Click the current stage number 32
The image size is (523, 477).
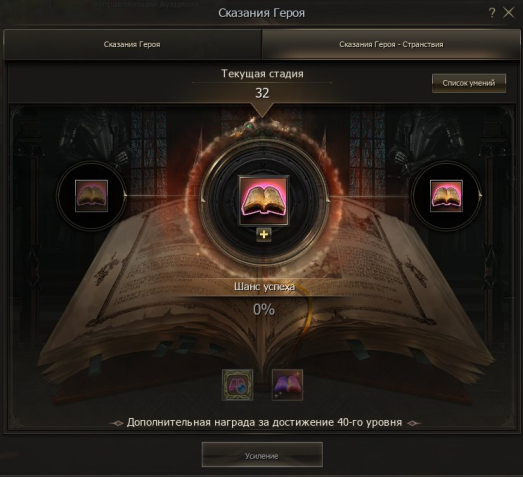coord(262,93)
